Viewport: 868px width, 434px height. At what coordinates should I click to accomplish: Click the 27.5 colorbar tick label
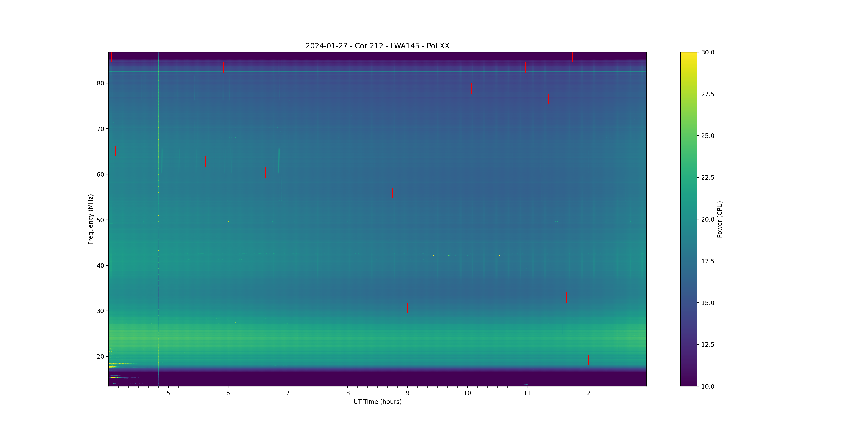point(708,94)
